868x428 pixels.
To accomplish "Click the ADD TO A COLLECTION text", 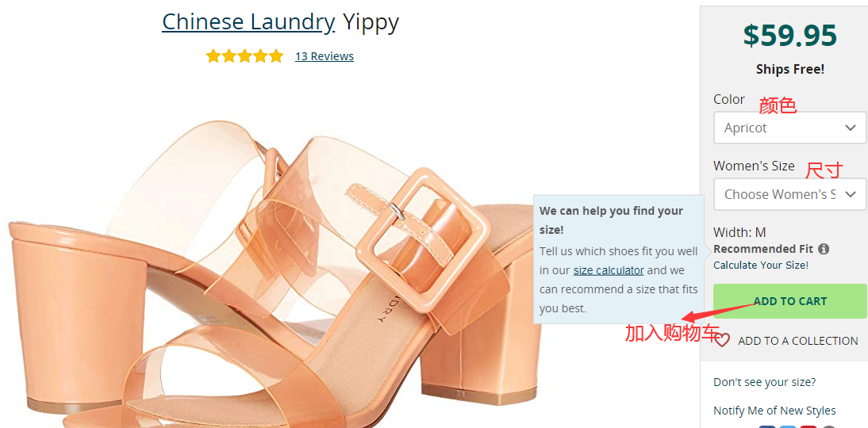I will pyautogui.click(x=797, y=341).
